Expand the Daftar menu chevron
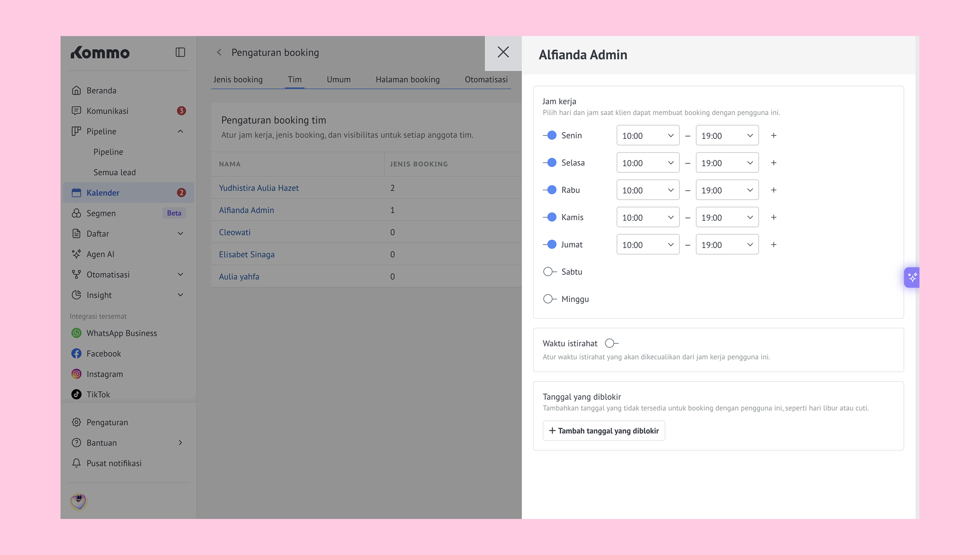The image size is (980, 555). (180, 234)
